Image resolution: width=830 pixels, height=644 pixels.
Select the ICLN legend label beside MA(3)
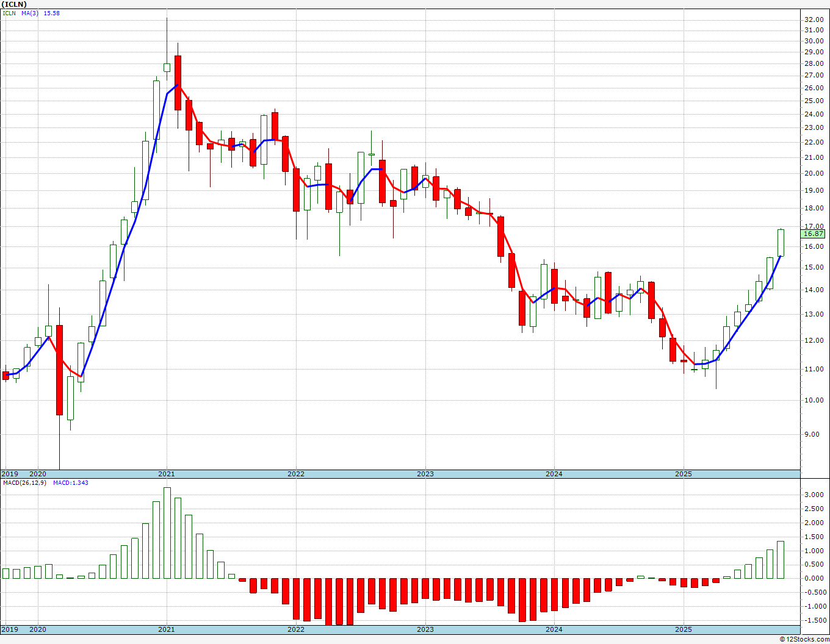pyautogui.click(x=9, y=13)
